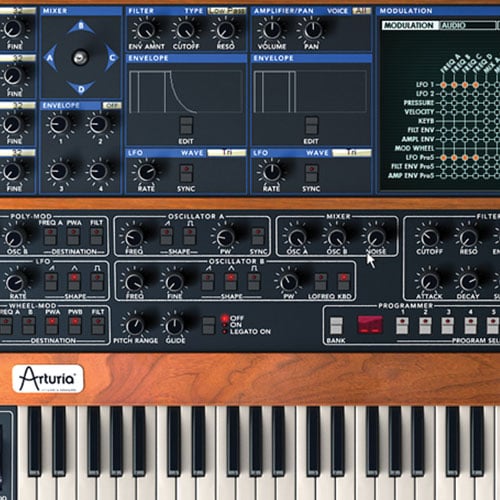
Task: Click the DECAY knob in the lower filter
Action: tap(468, 282)
